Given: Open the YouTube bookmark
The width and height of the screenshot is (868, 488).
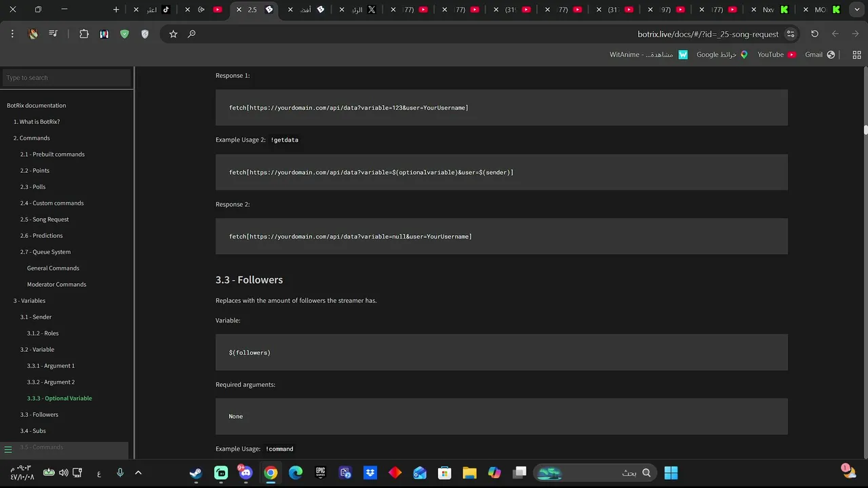Looking at the screenshot, I should coord(776,55).
